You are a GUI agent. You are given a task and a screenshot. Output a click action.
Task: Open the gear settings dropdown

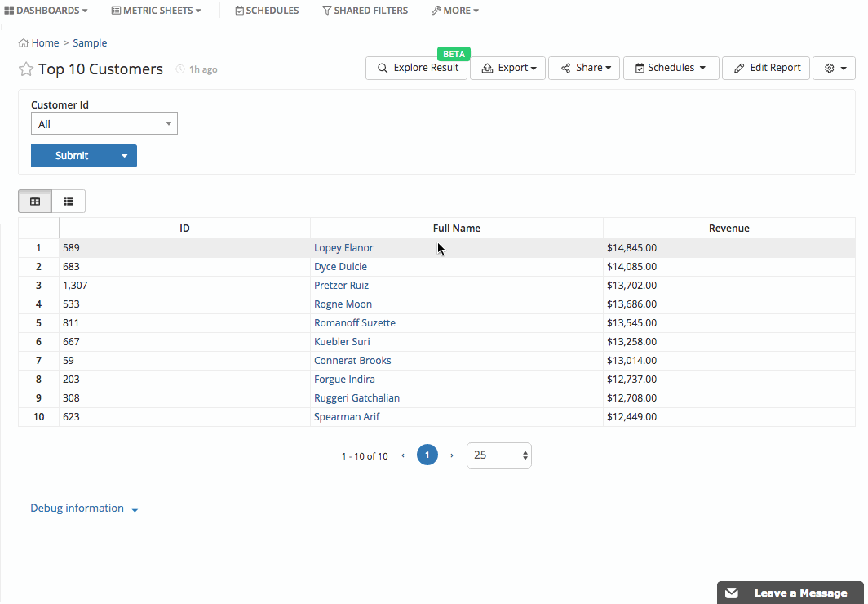pos(835,68)
